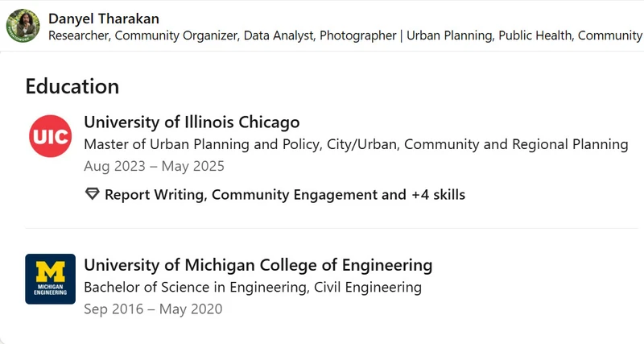Open University of Illinois Chicago page
The width and height of the screenshot is (644, 344).
coord(192,122)
